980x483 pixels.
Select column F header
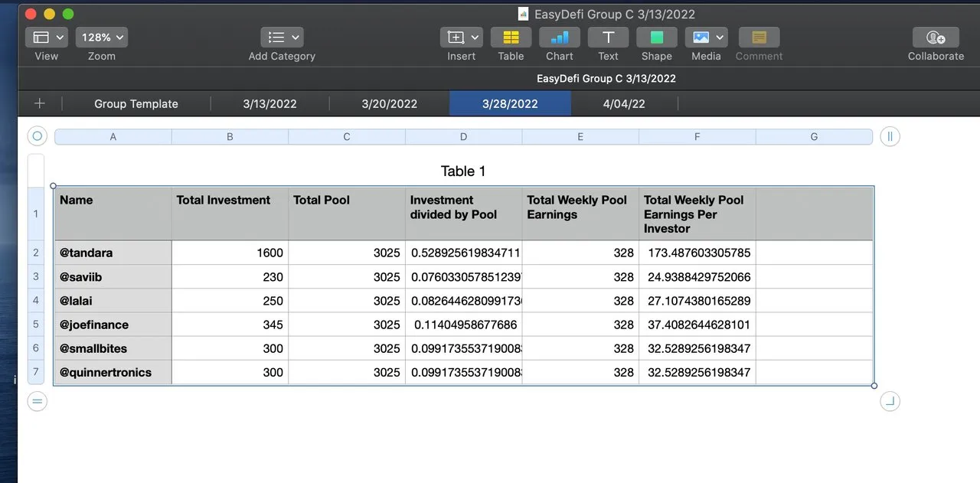(697, 136)
